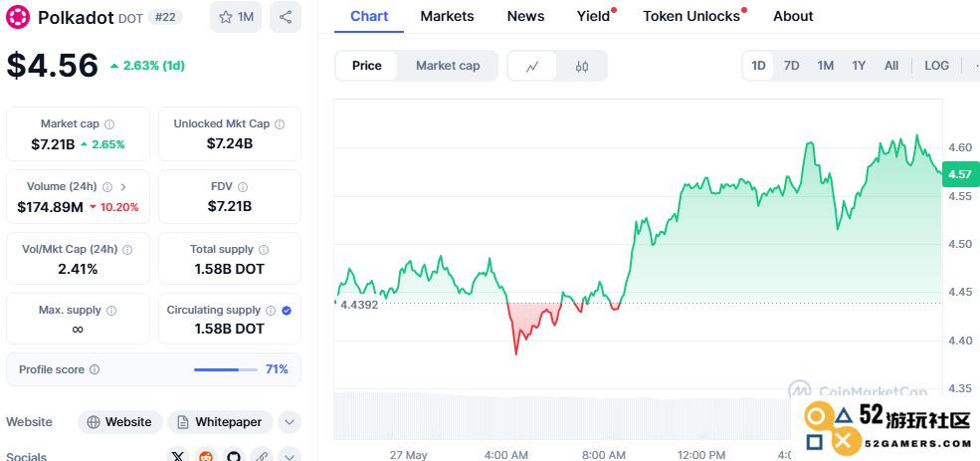Toggle LOG scale on chart
This screenshot has height=461, width=980.
point(936,66)
